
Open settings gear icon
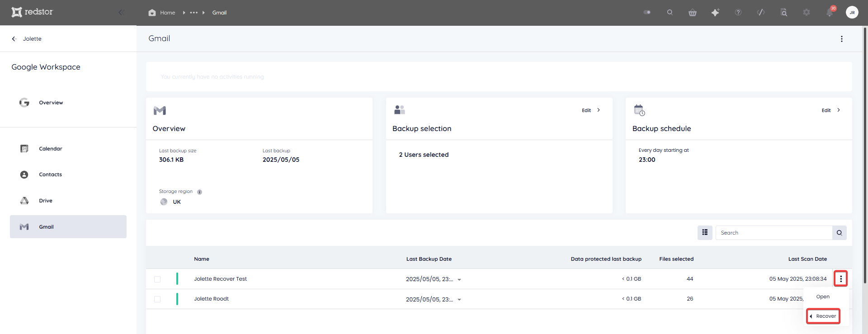pos(807,12)
